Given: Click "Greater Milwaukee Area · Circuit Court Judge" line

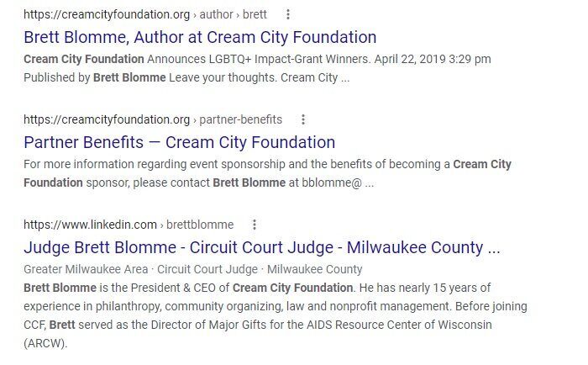Looking at the screenshot, I should point(140,269).
